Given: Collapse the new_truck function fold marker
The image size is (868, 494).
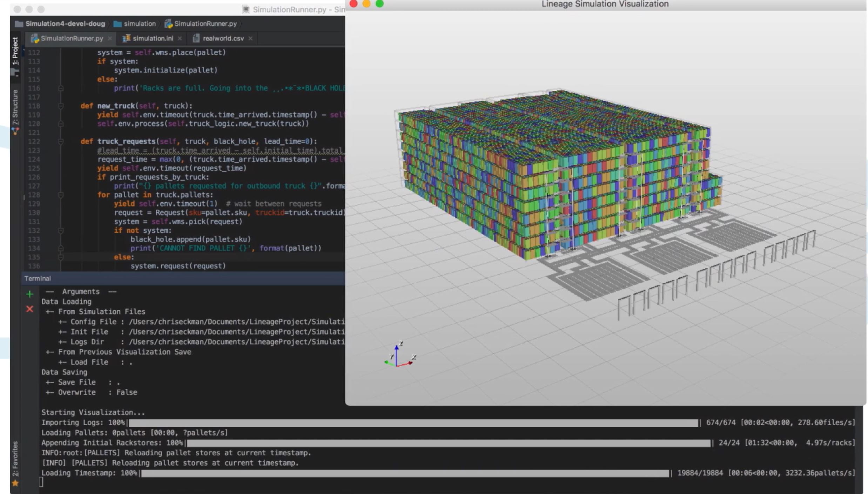Looking at the screenshot, I should pyautogui.click(x=61, y=106).
